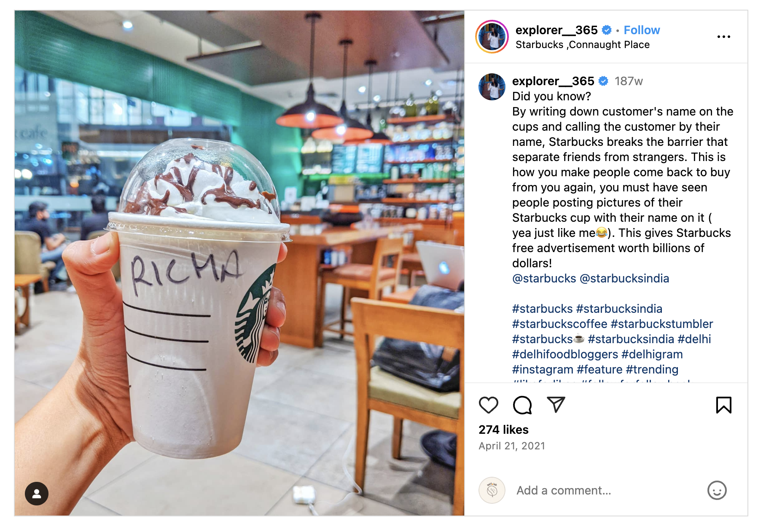Share the post via paper plane icon
The width and height of the screenshot is (758, 532).
point(556,405)
